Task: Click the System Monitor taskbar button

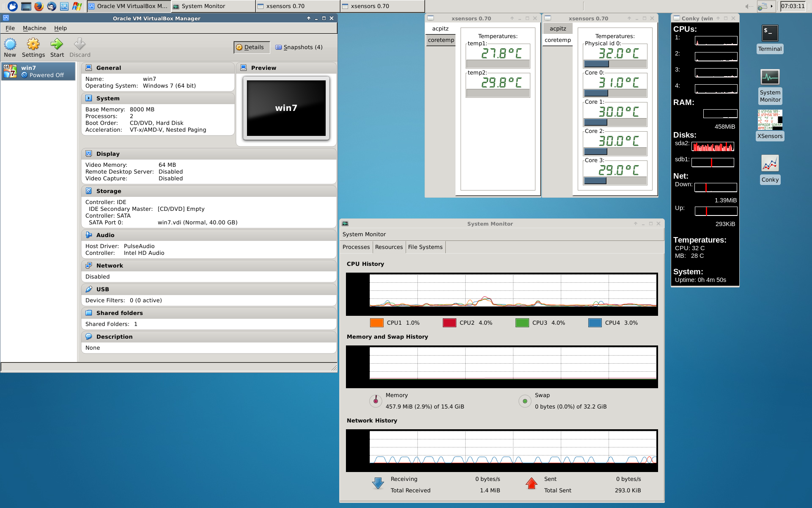Action: point(214,6)
